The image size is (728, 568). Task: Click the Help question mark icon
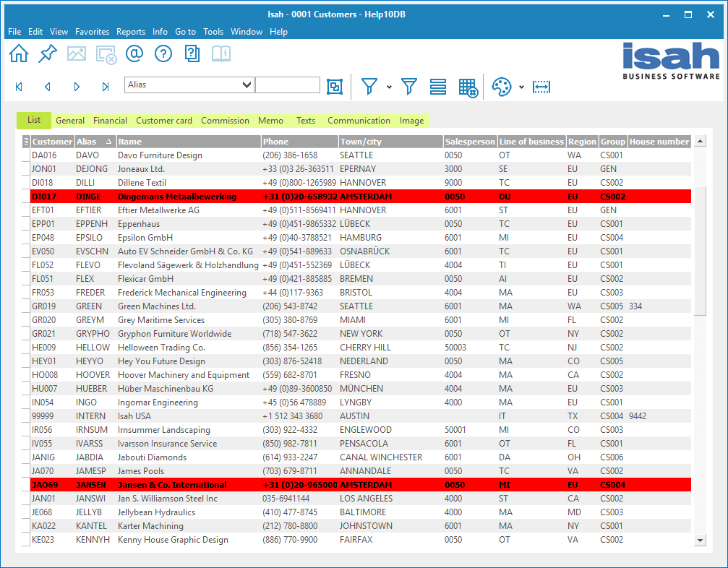163,53
